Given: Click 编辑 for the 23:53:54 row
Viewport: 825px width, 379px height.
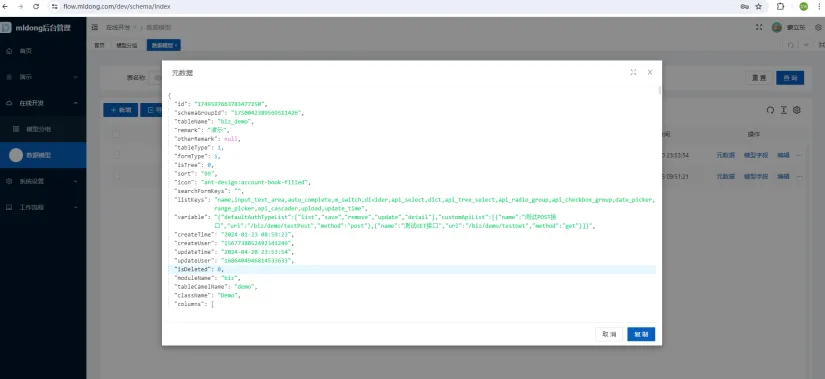Looking at the screenshot, I should point(783,155).
